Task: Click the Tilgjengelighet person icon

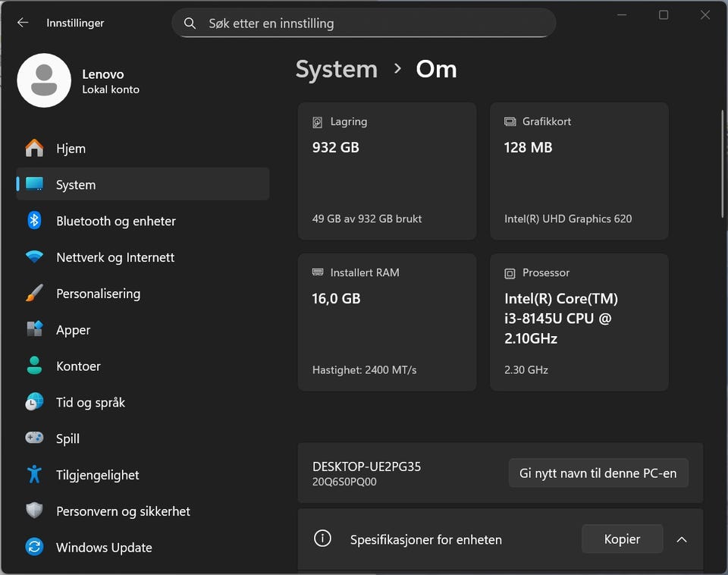Action: click(x=34, y=475)
